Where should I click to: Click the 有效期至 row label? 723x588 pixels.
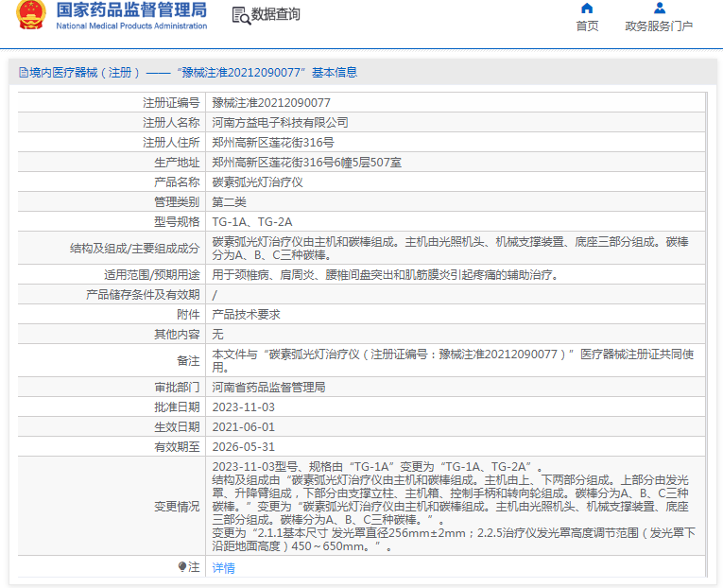[177, 447]
